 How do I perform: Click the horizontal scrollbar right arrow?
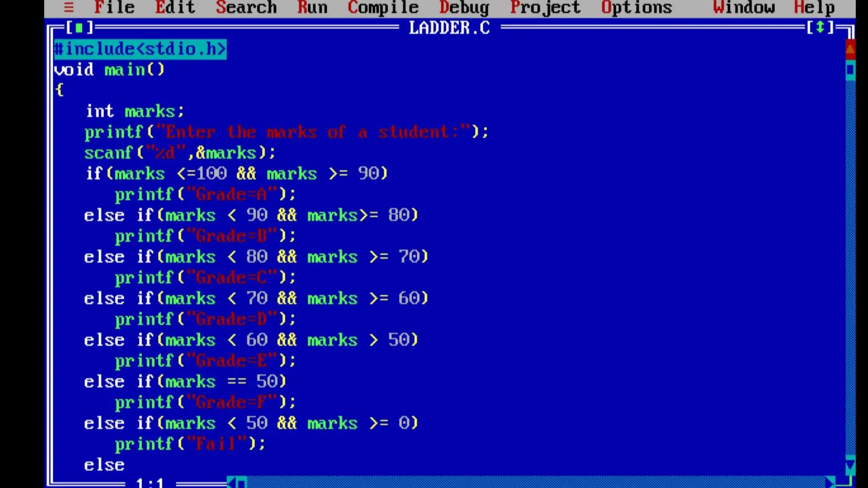[829, 482]
